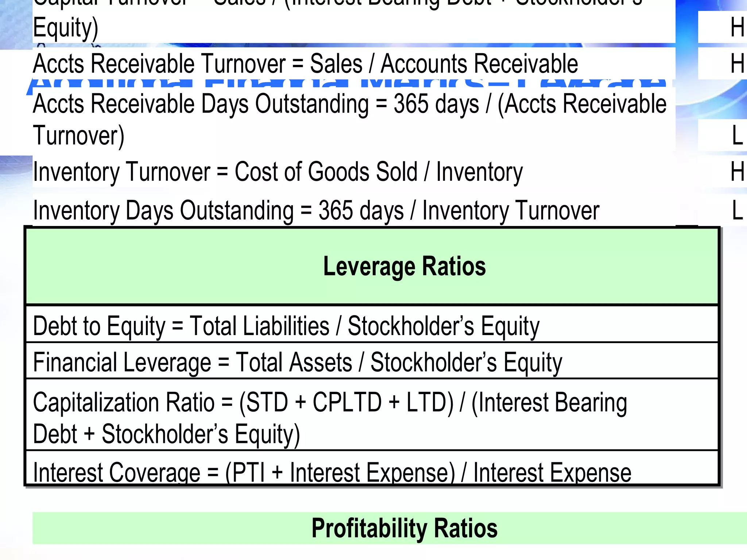Click the Stockholder's Equity text in Debt to Equity row
The image size is (747, 560).
444,326
